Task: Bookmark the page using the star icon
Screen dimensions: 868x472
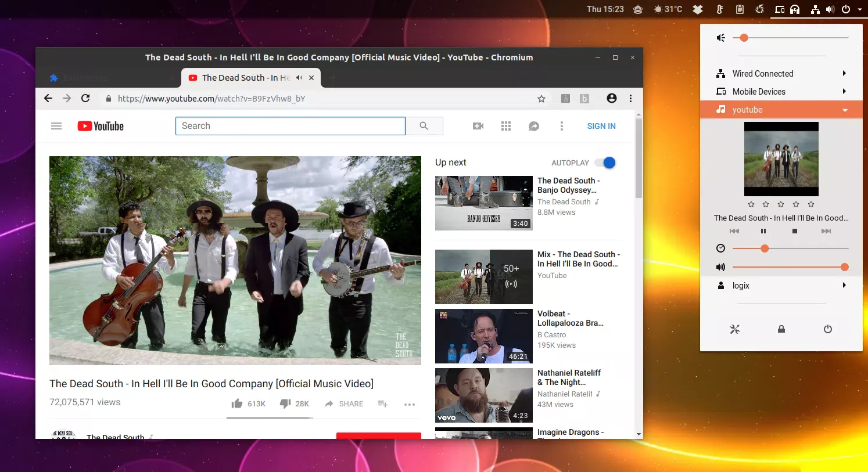Action: coord(541,98)
